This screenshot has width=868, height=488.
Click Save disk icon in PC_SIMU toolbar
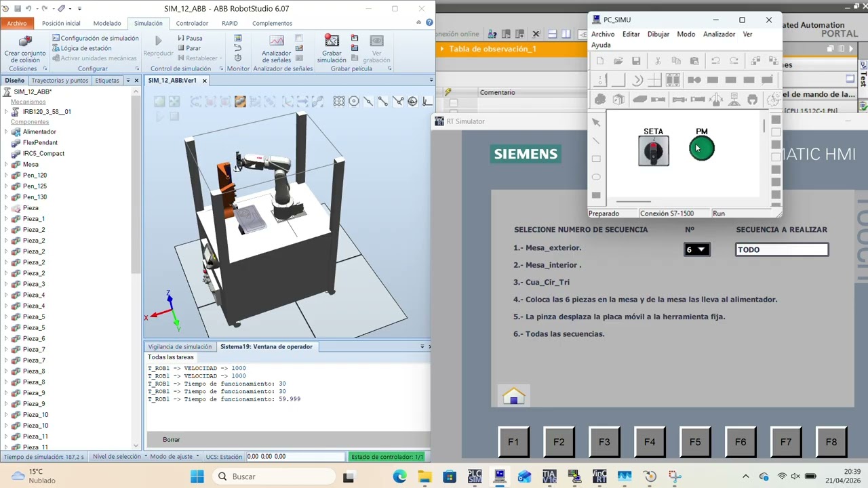636,61
